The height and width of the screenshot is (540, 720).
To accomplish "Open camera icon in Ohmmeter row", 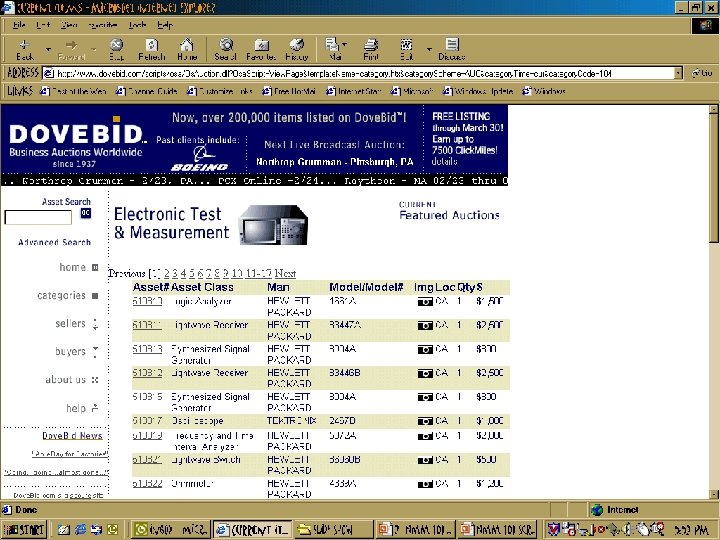I will [425, 484].
